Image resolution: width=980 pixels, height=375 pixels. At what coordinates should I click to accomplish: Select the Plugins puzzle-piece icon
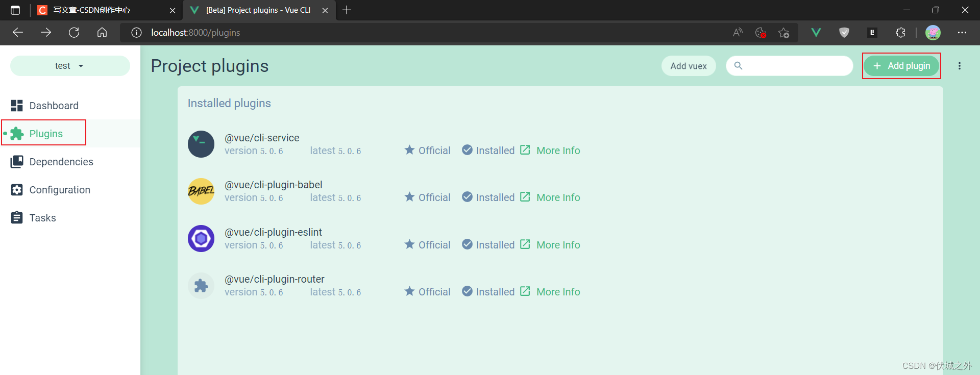click(x=17, y=133)
